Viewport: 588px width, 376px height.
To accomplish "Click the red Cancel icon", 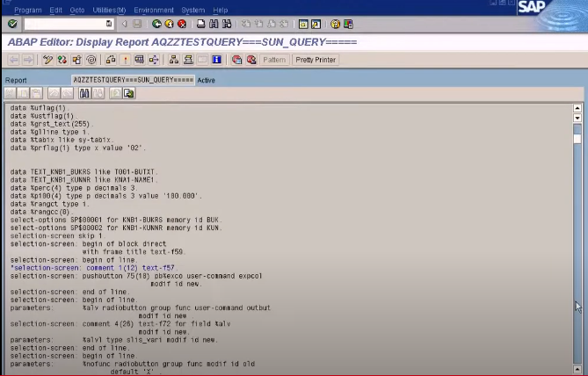I will tap(182, 24).
